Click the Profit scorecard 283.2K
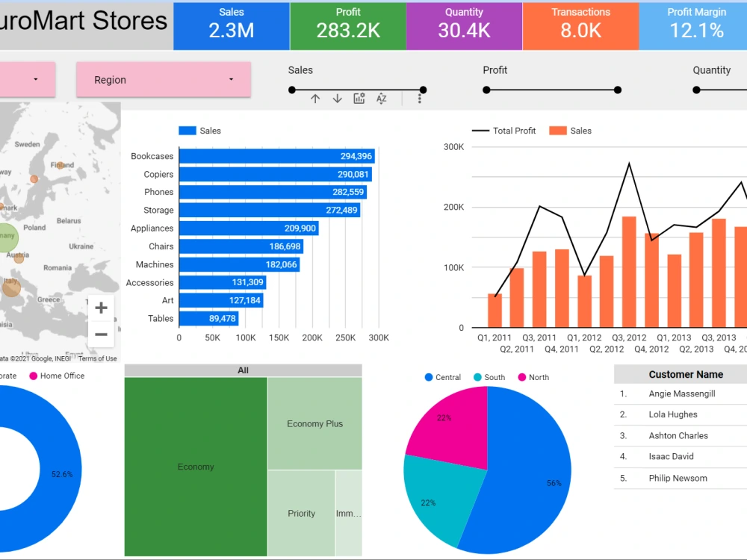 point(348,26)
